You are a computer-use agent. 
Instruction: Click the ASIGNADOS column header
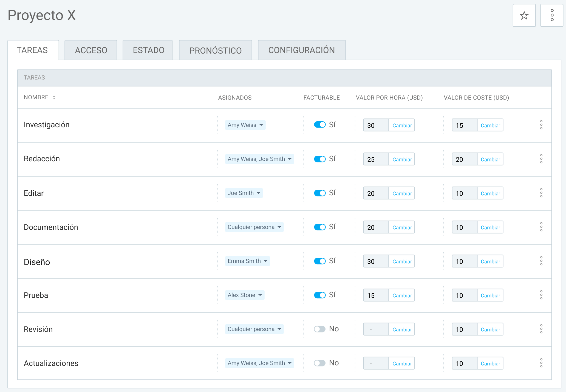235,98
